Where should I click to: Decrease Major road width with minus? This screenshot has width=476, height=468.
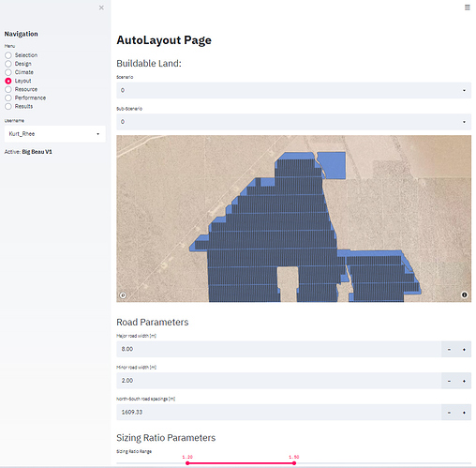point(449,349)
